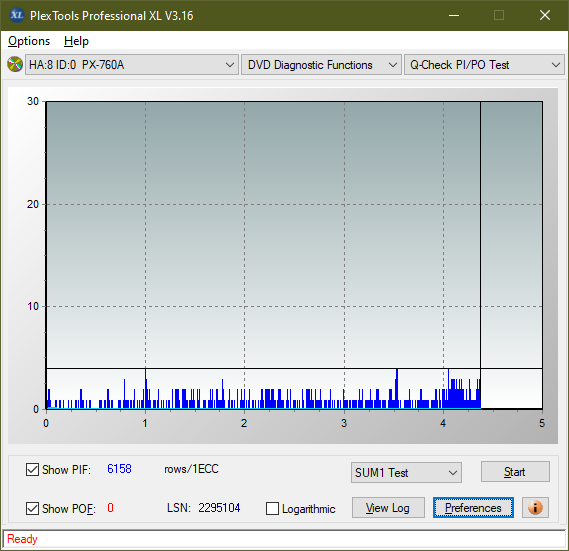Click the Ready status bar text
Screen dimensions: 569x551
click(22, 539)
